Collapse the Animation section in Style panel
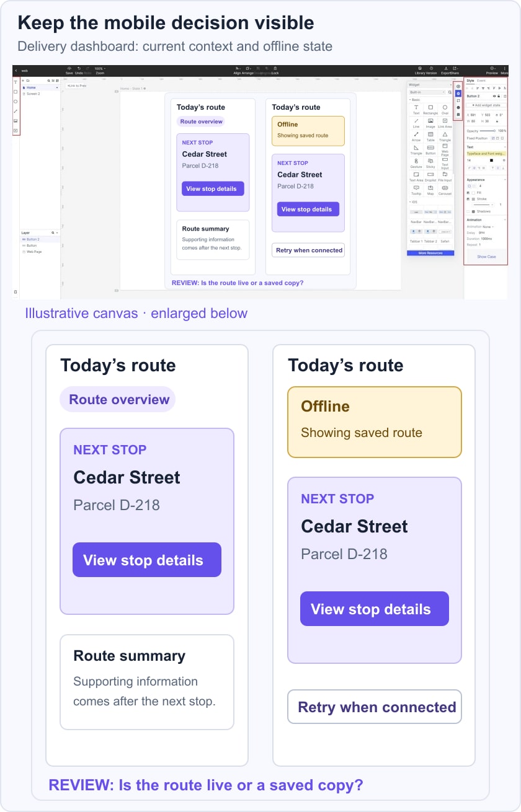The image size is (521, 812). tap(505, 219)
